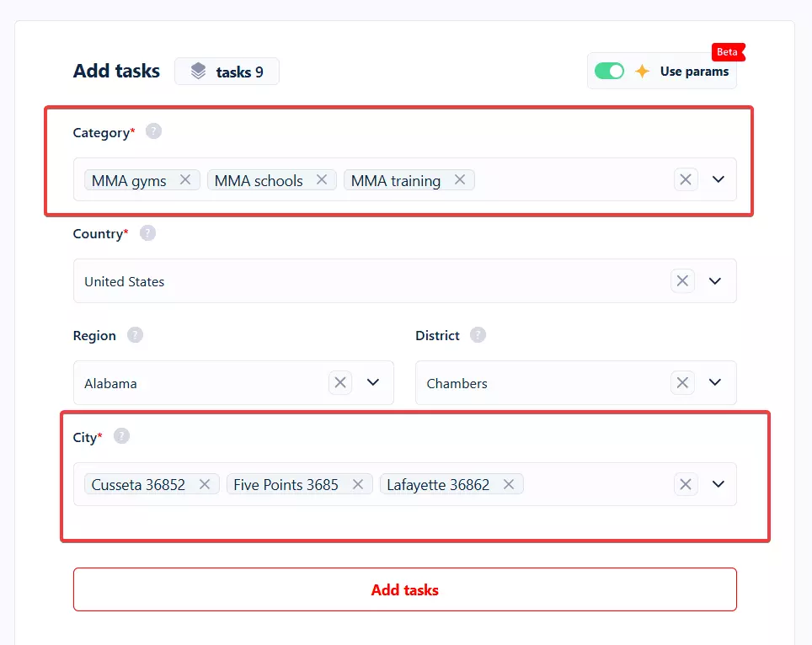
Task: Click the MMA training tag text
Action: (396, 181)
